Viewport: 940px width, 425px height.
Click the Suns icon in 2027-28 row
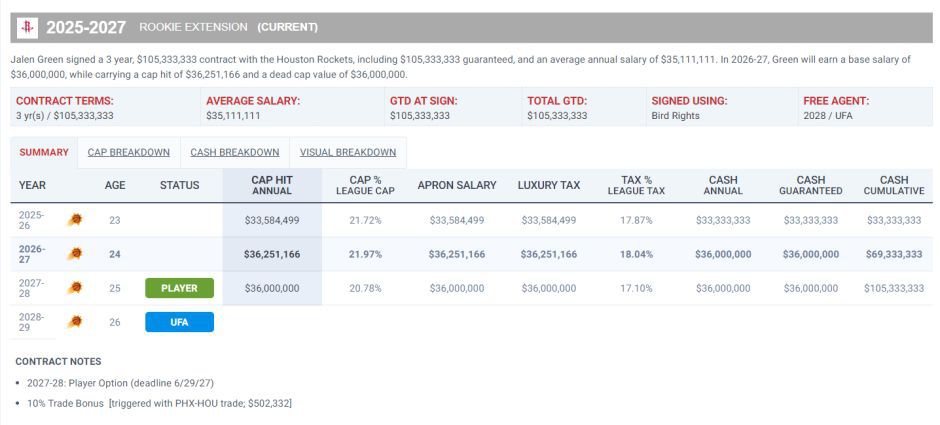pyautogui.click(x=74, y=288)
